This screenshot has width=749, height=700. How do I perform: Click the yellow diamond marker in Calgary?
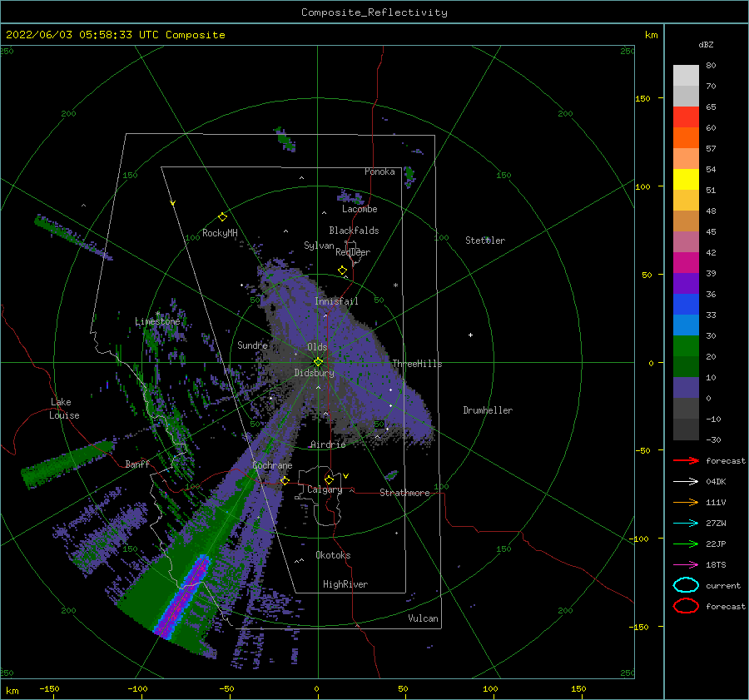coord(329,479)
